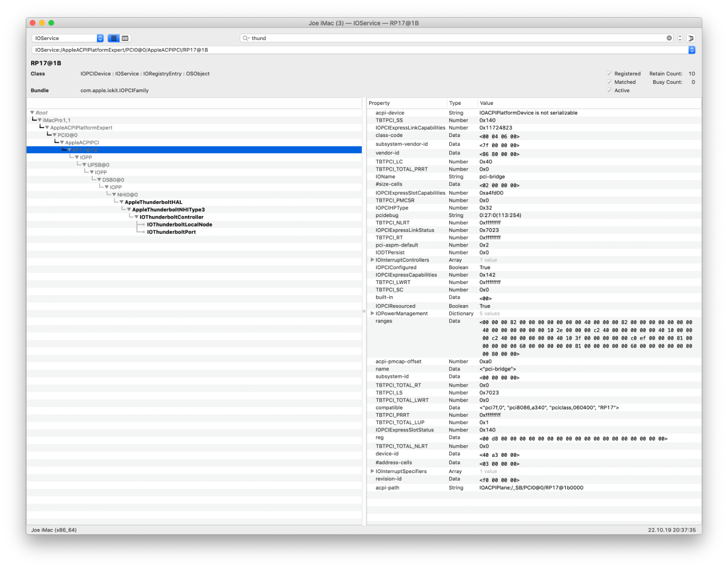The width and height of the screenshot is (728, 569).
Task: Collapse AppleACPIPlatformExpert disclosure triangle
Action: tap(47, 127)
